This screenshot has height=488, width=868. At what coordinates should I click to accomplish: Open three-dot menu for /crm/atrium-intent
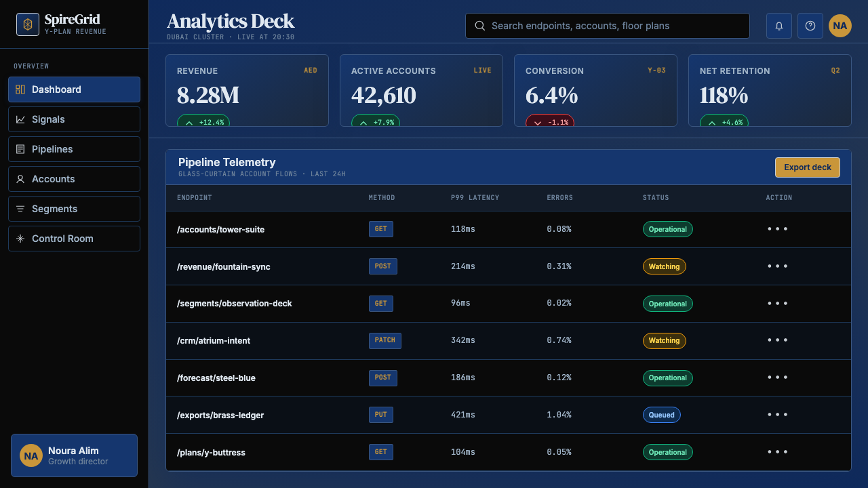point(778,340)
